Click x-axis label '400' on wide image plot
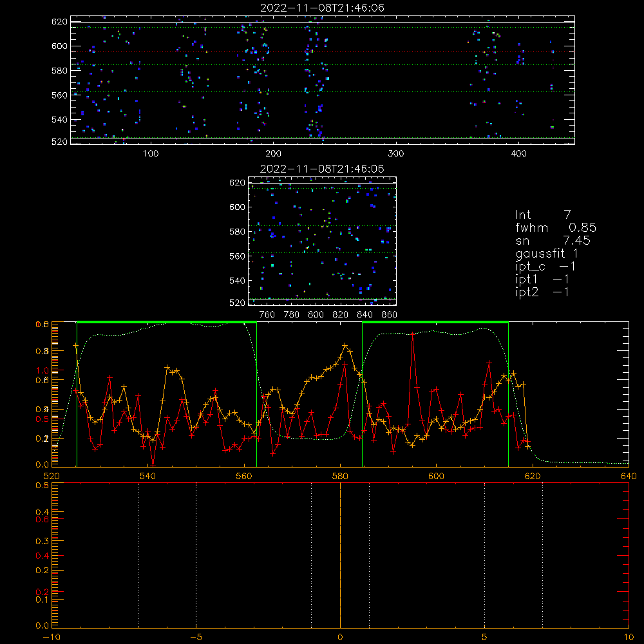 point(518,154)
